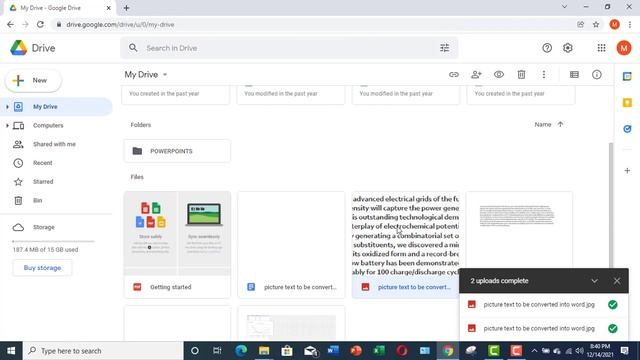Open Computers section
The height and width of the screenshot is (360, 640).
48,125
